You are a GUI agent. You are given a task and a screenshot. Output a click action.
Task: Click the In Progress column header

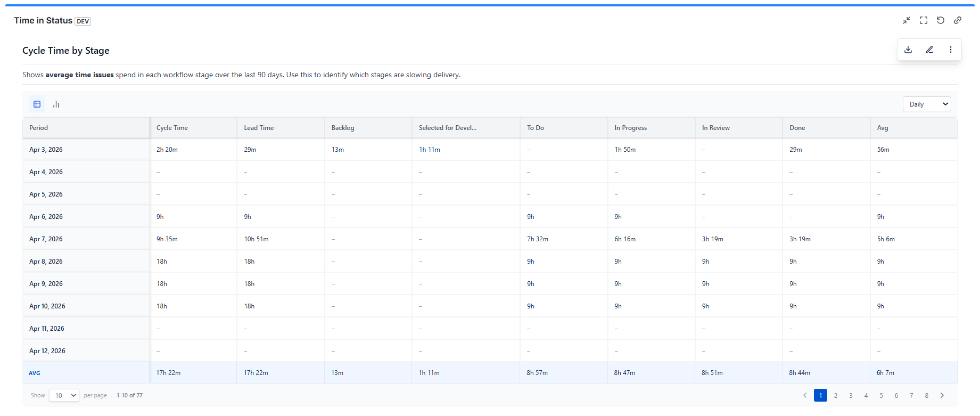(x=651, y=128)
